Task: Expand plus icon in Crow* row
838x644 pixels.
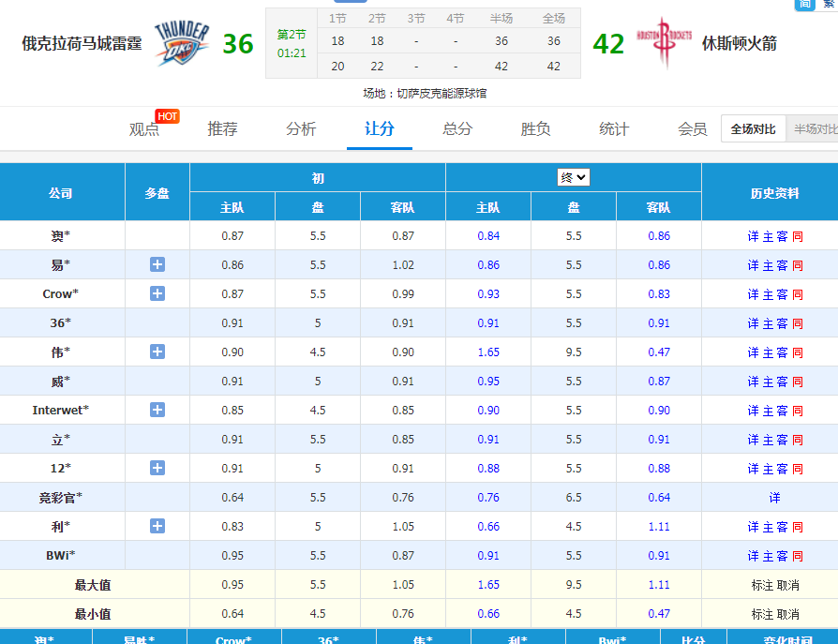Action: pos(157,294)
